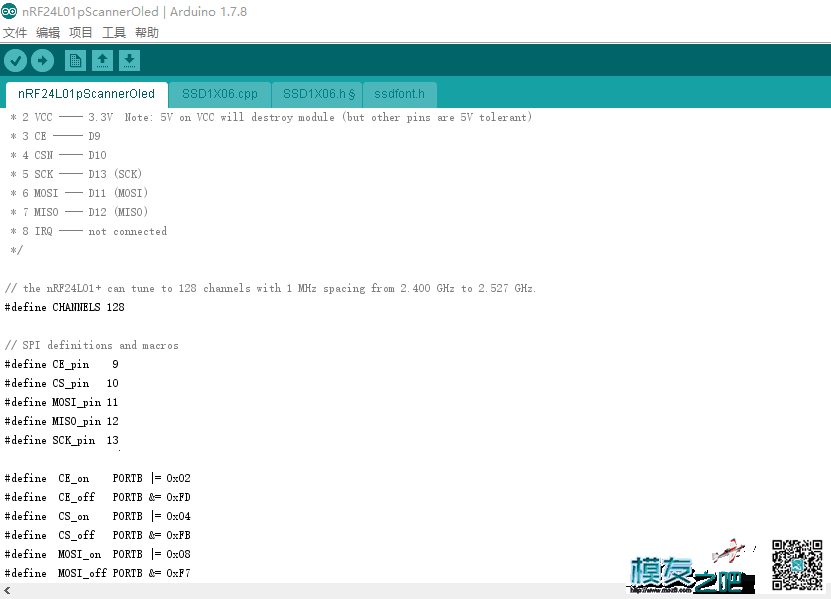Open a sketch with the up-arrow icon

(102, 60)
